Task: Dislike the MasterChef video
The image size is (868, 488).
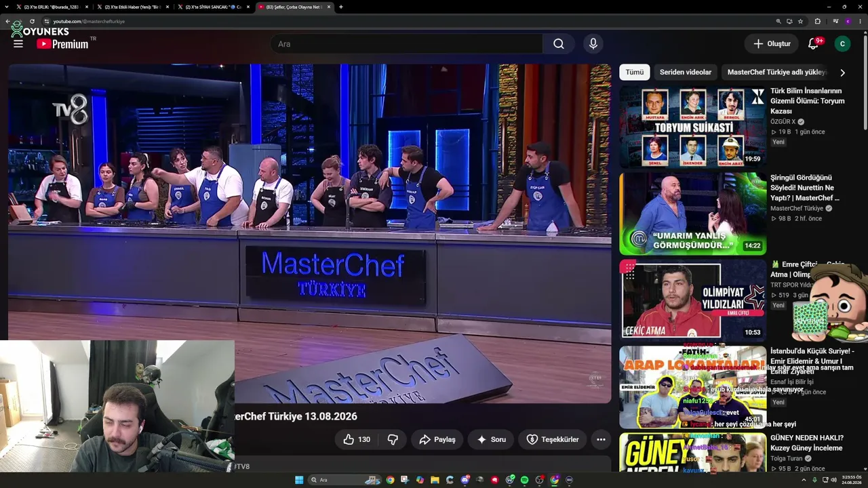Action: coord(393,439)
